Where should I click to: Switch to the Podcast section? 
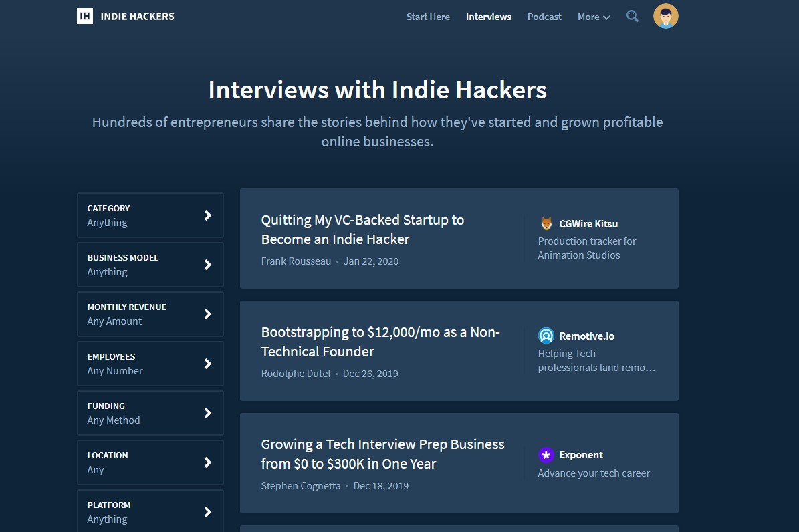tap(544, 17)
